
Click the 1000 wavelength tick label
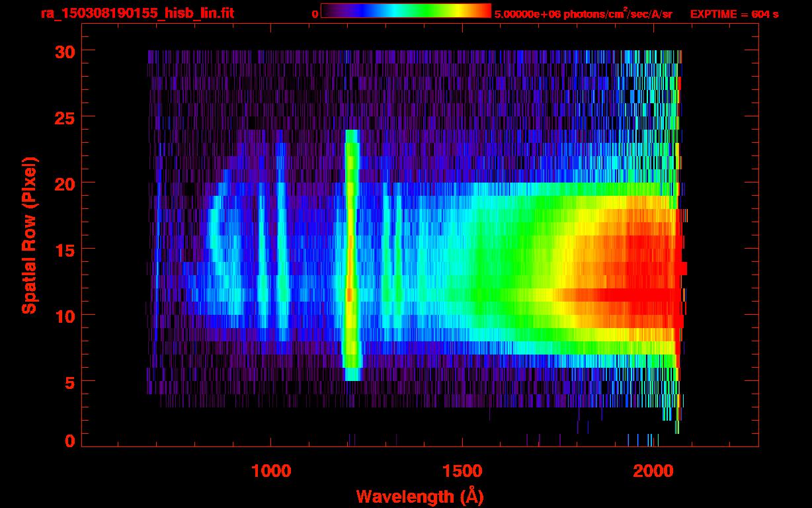[x=271, y=470]
